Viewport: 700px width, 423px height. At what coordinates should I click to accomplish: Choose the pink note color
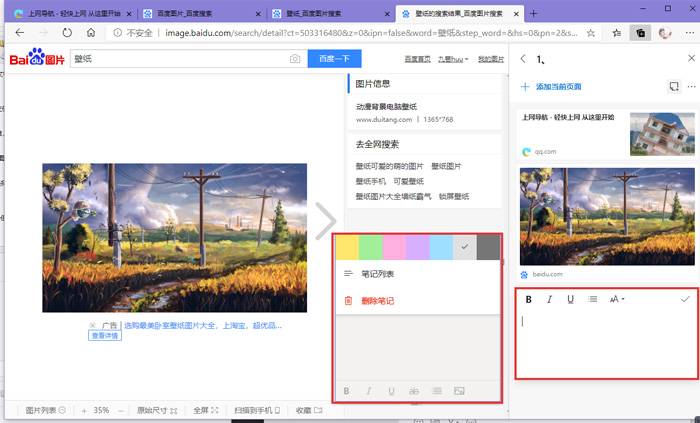[394, 248]
